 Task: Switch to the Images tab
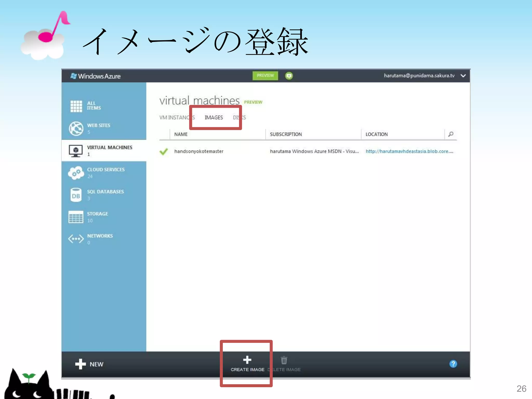pyautogui.click(x=214, y=117)
